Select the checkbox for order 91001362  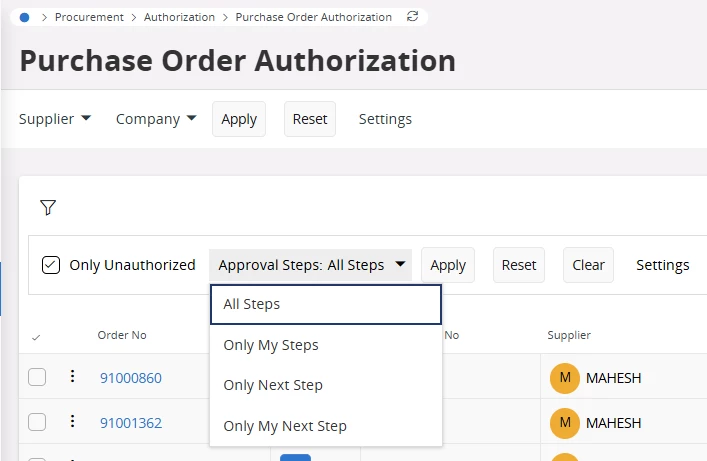pyautogui.click(x=37, y=422)
